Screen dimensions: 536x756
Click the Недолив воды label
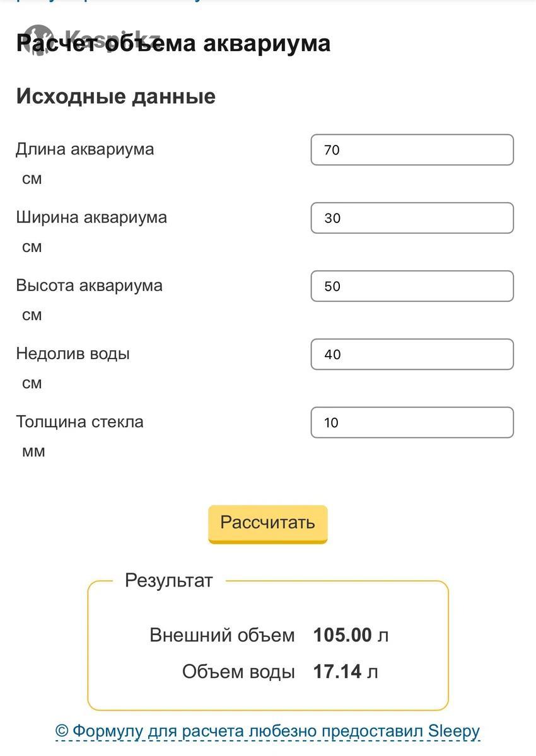coord(73,353)
